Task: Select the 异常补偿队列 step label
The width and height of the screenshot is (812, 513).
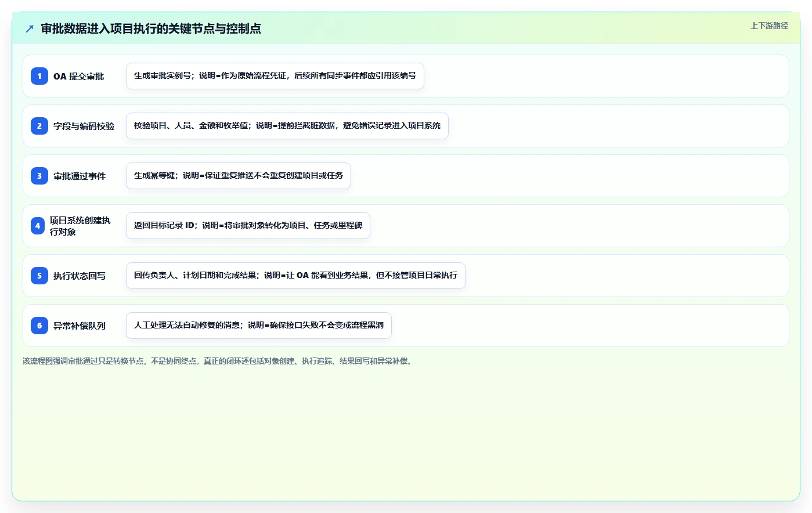Action: 80,326
